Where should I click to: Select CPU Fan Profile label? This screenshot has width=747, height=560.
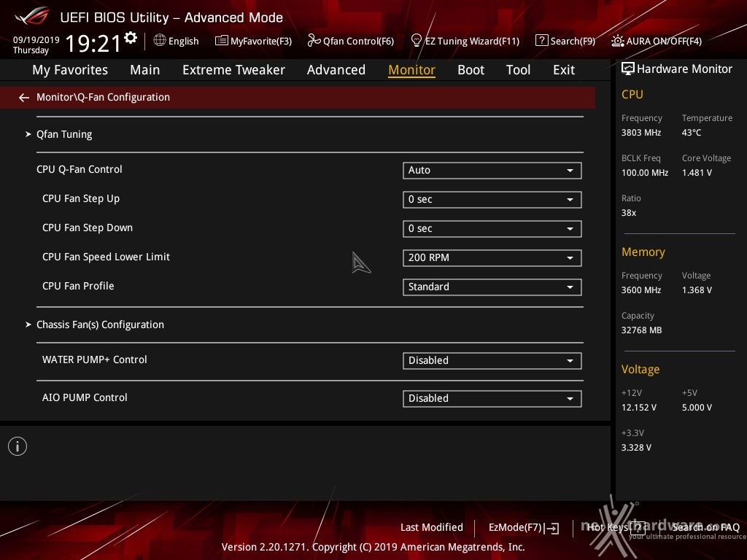(x=78, y=286)
